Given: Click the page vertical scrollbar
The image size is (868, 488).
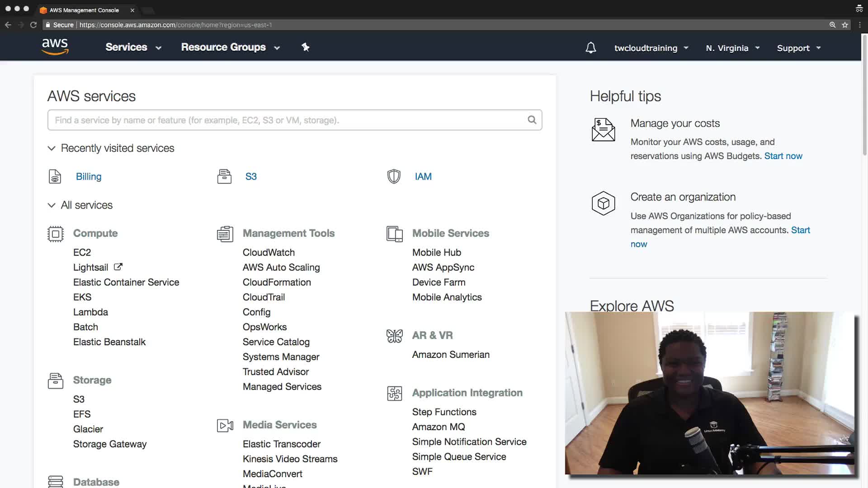Looking at the screenshot, I should pos(864,95).
